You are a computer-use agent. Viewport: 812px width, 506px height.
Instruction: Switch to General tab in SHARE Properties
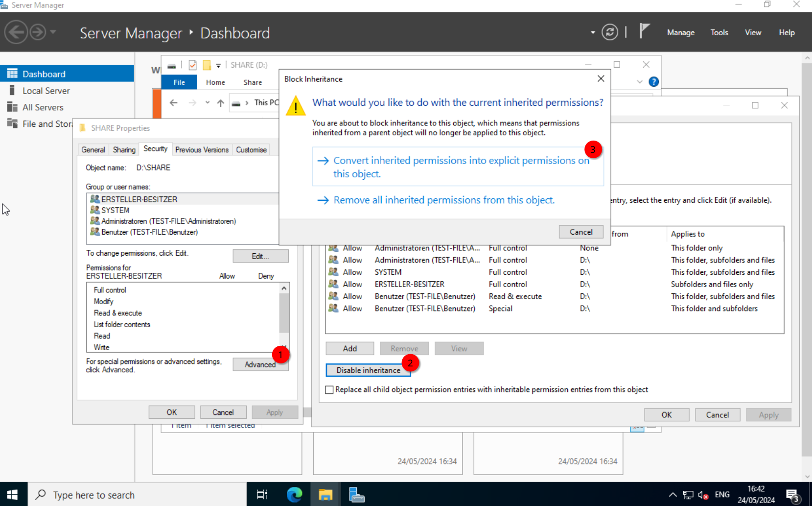[x=93, y=149]
